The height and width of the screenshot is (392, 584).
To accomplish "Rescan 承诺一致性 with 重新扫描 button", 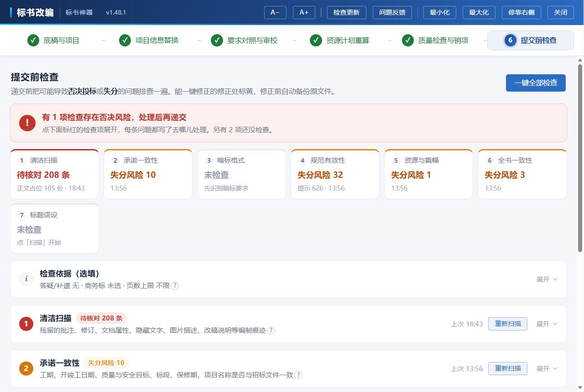I will pos(508,368).
